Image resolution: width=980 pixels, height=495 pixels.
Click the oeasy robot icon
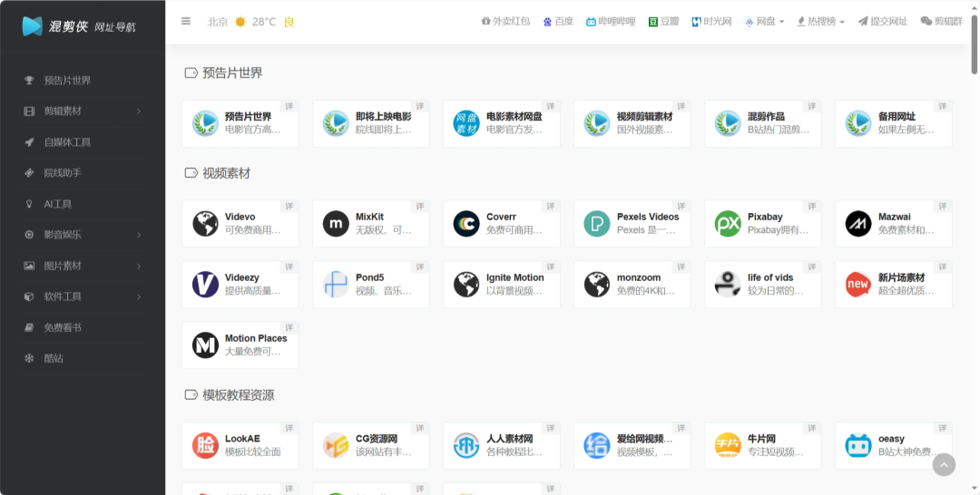(x=858, y=445)
